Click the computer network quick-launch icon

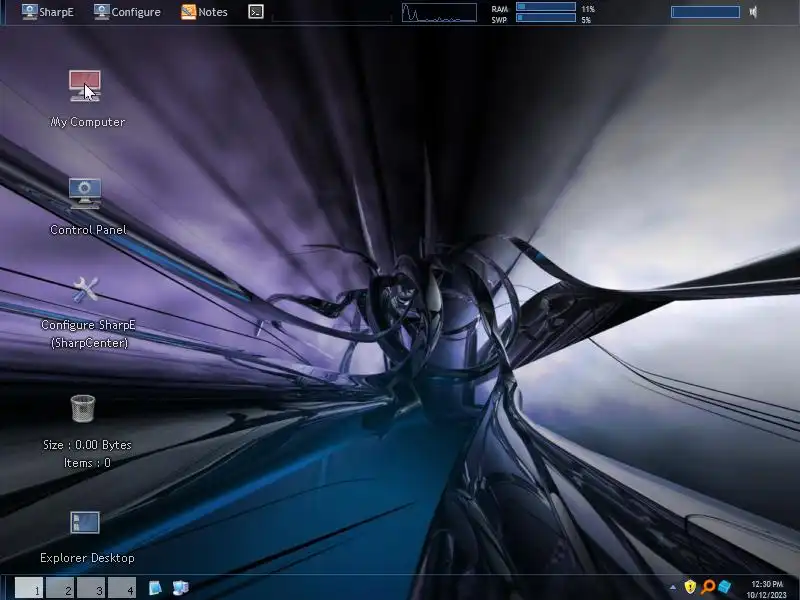coord(180,588)
